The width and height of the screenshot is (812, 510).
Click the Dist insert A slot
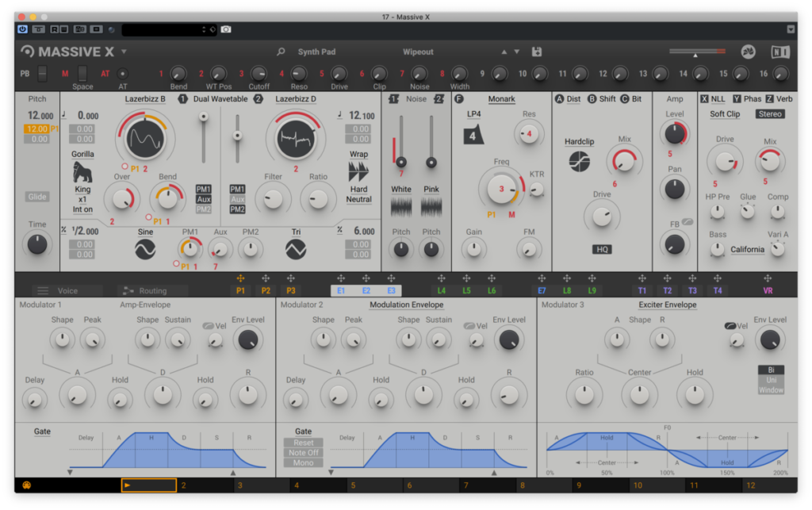568,99
